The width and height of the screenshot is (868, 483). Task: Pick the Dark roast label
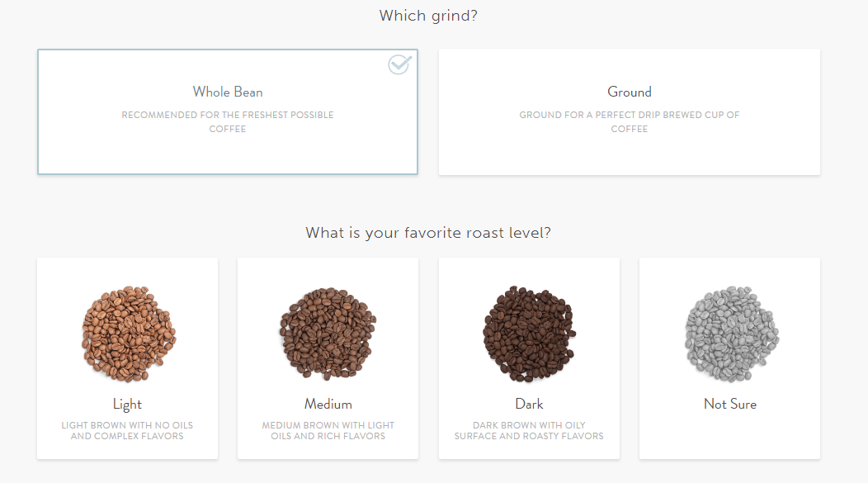click(x=529, y=405)
